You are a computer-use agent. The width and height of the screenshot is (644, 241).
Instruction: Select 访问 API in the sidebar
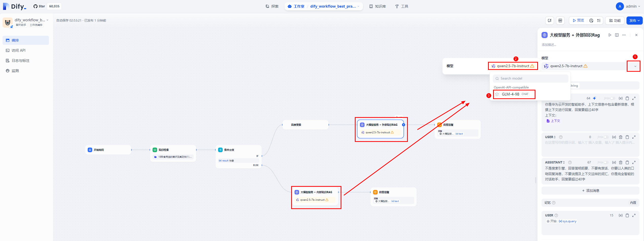pyautogui.click(x=26, y=50)
